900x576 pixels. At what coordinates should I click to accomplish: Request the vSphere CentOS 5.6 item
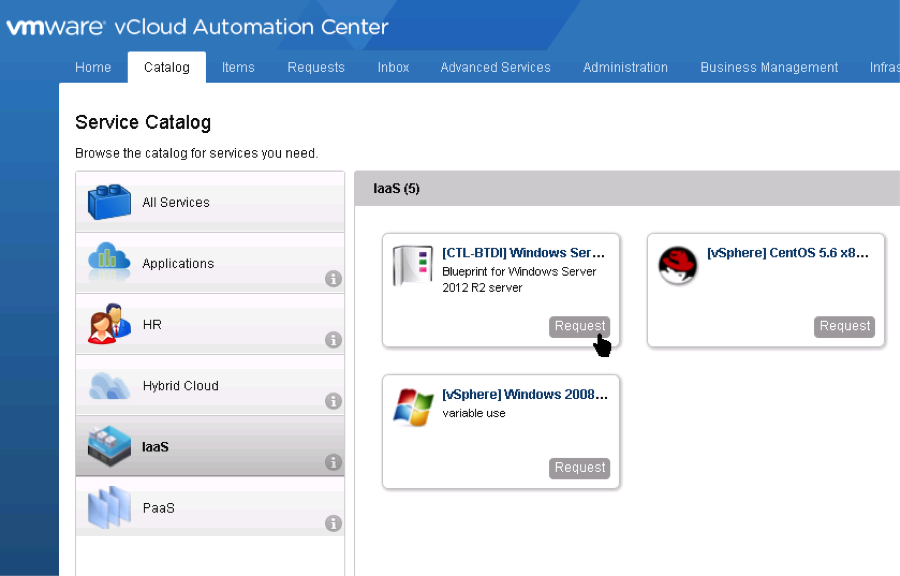(x=844, y=326)
